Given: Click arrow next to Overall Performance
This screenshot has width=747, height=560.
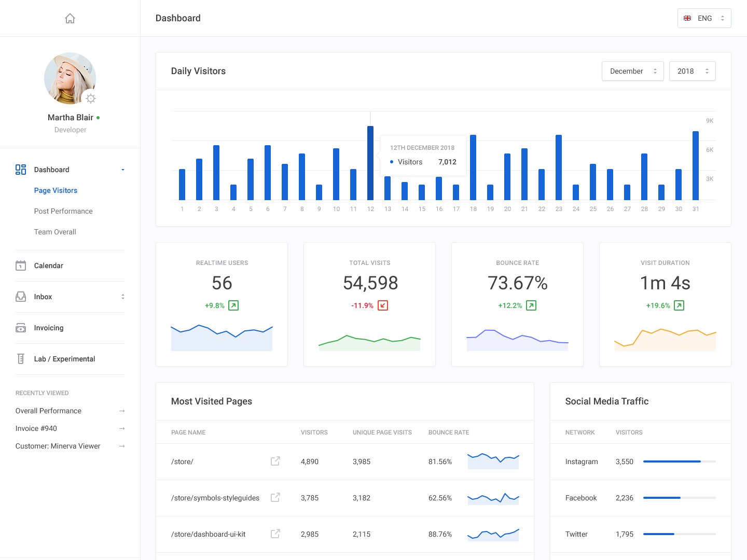Looking at the screenshot, I should (x=122, y=411).
